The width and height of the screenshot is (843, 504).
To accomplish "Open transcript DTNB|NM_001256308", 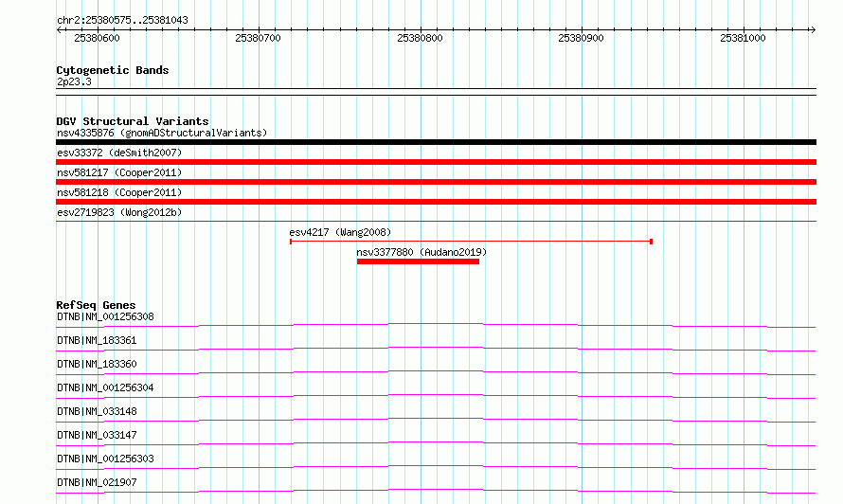I will [105, 316].
